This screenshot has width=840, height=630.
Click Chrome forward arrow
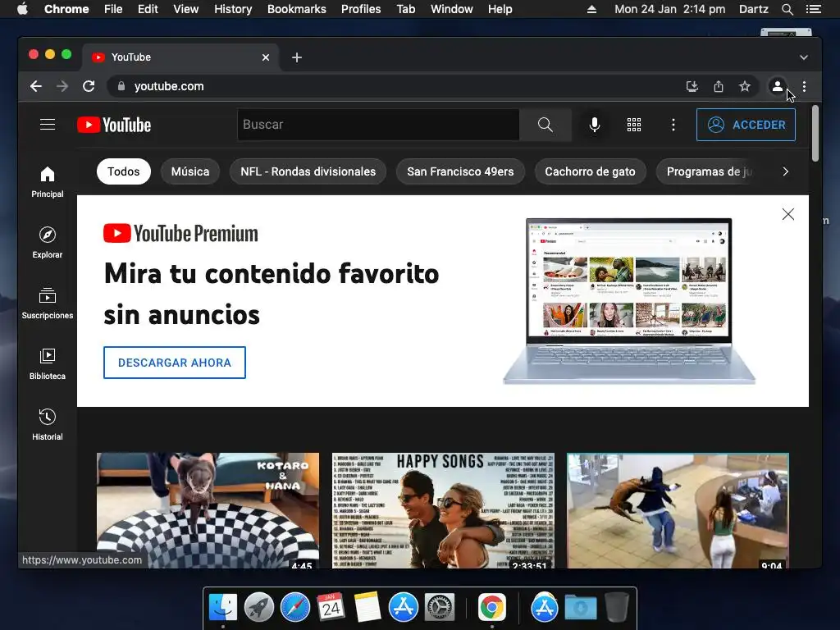[62, 86]
